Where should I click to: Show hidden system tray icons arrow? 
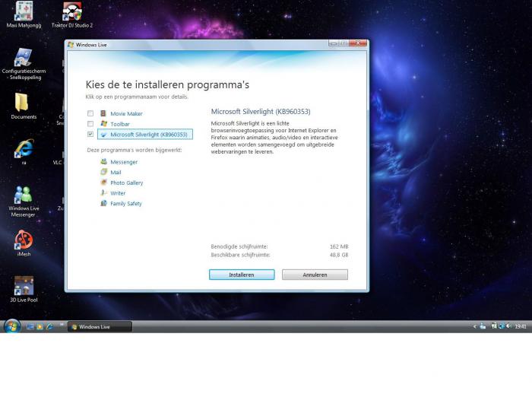475,326
